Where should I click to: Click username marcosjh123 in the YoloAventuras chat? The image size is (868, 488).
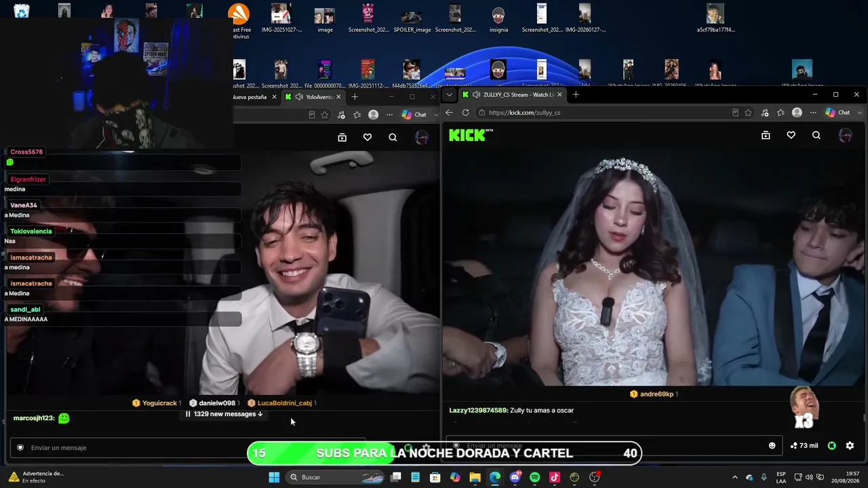tap(33, 418)
